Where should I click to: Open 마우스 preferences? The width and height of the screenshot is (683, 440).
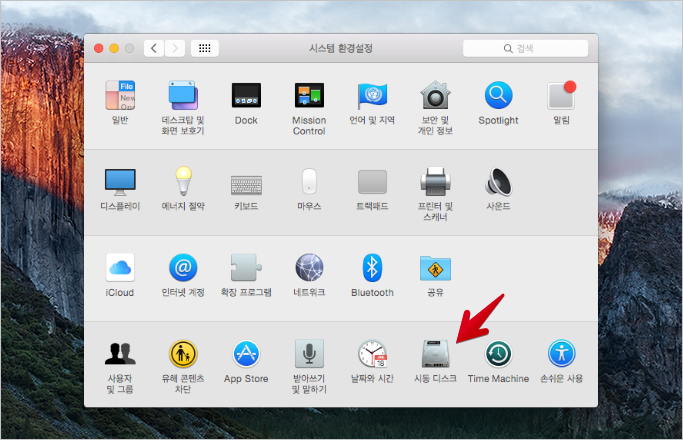309,181
